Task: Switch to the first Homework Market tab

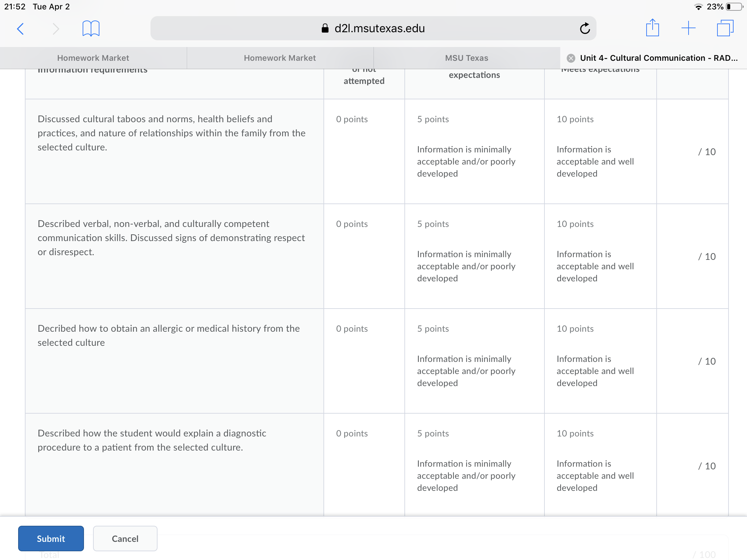Action: [93, 58]
